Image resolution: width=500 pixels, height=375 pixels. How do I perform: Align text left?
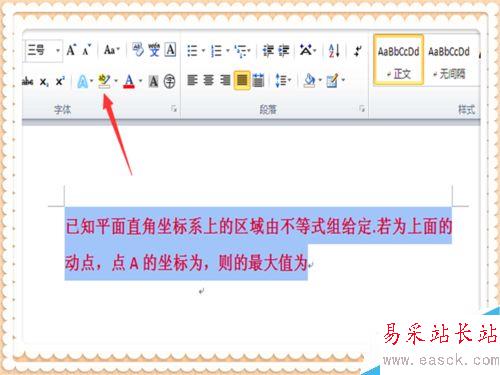click(x=192, y=80)
